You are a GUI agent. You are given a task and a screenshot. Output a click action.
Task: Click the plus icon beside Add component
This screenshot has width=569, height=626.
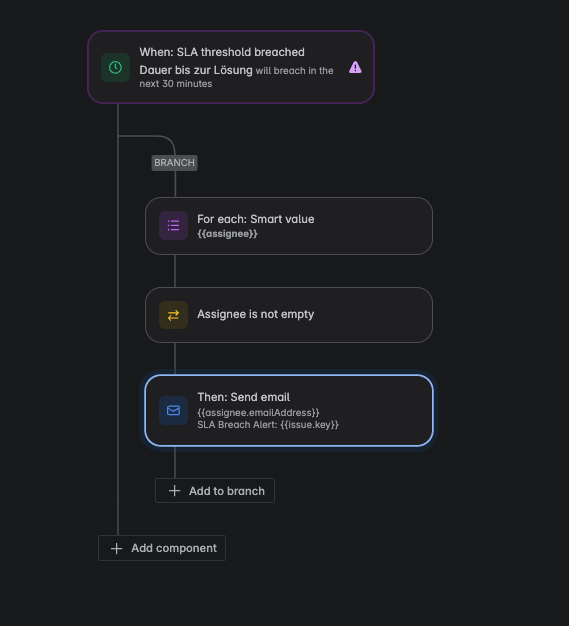(117, 548)
